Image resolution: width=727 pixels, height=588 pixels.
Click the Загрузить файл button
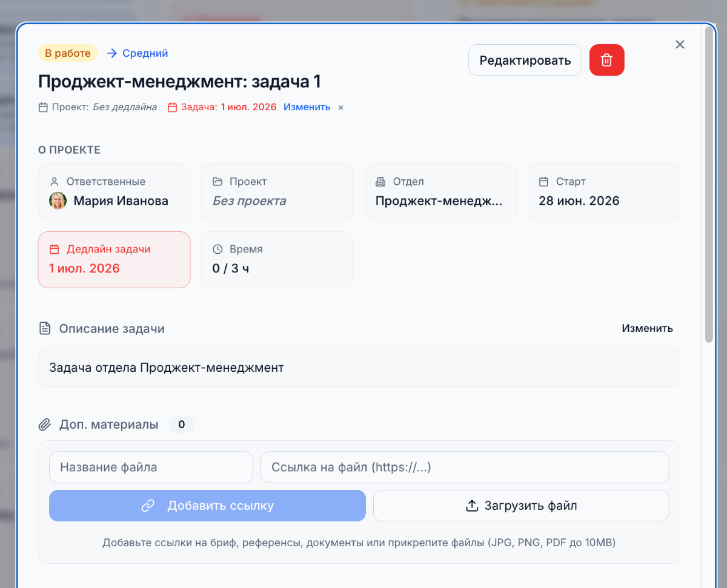point(521,506)
